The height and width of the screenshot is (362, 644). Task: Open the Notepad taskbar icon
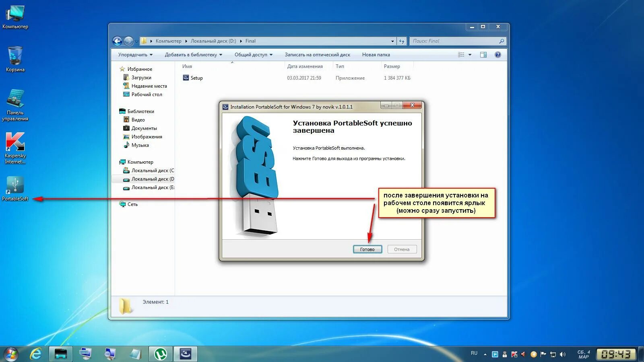click(x=136, y=354)
